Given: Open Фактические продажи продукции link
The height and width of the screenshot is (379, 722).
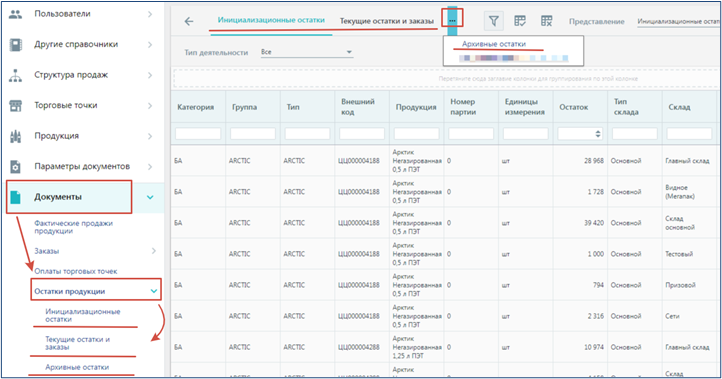Looking at the screenshot, I should pyautogui.click(x=73, y=227).
